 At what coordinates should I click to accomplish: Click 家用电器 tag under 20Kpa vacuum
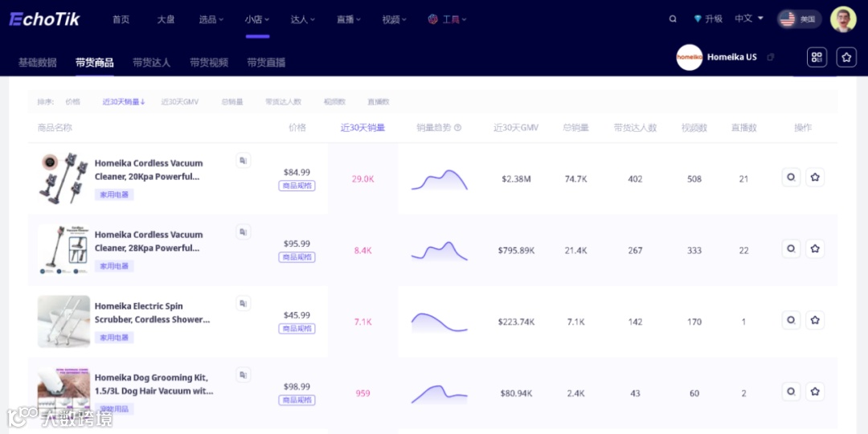[x=114, y=194]
